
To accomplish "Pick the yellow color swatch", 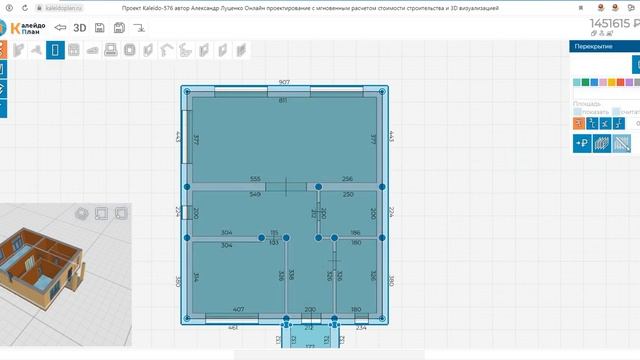I will [x=612, y=82].
